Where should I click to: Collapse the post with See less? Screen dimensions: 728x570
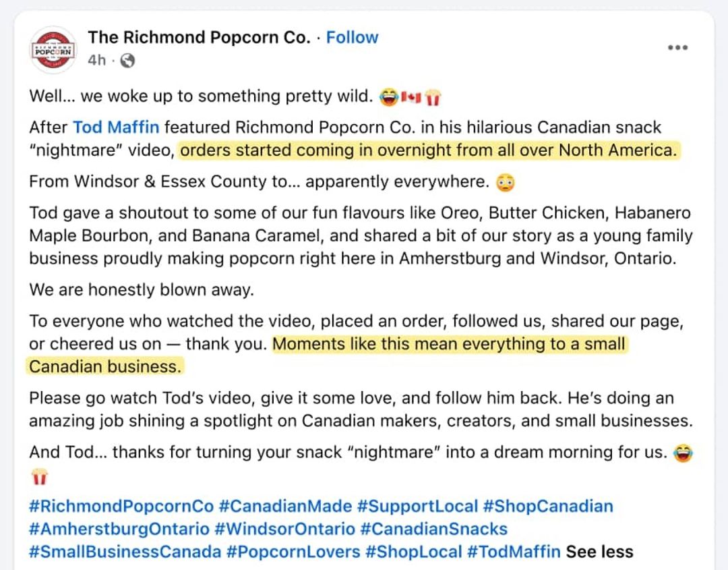(599, 551)
